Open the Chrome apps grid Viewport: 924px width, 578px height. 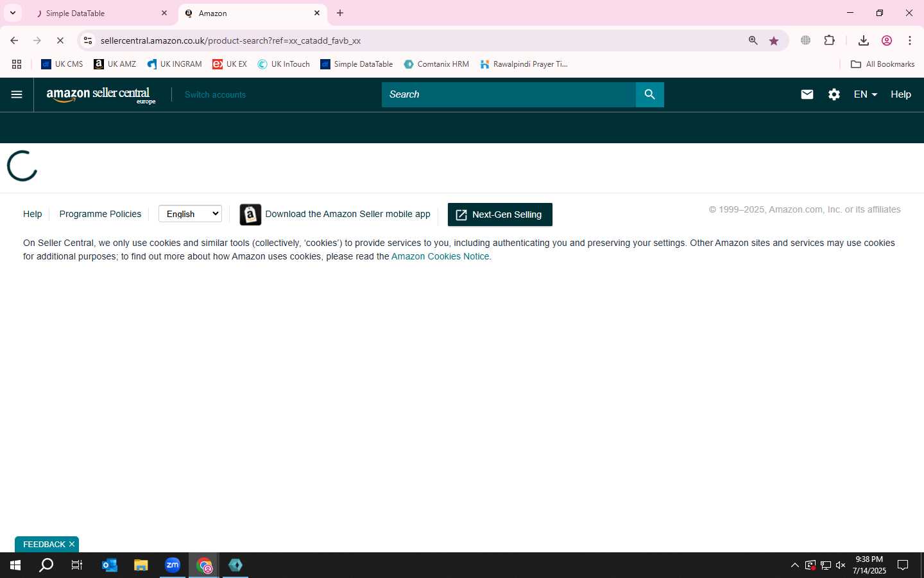pos(17,64)
